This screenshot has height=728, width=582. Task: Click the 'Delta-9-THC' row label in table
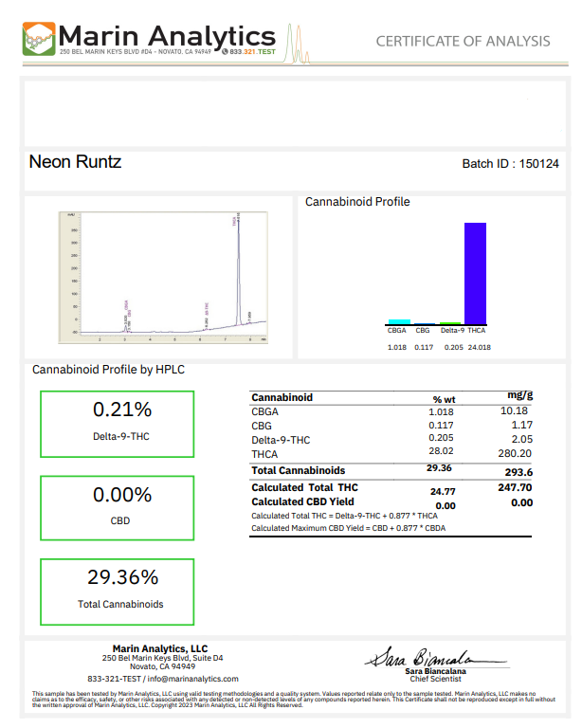281,440
